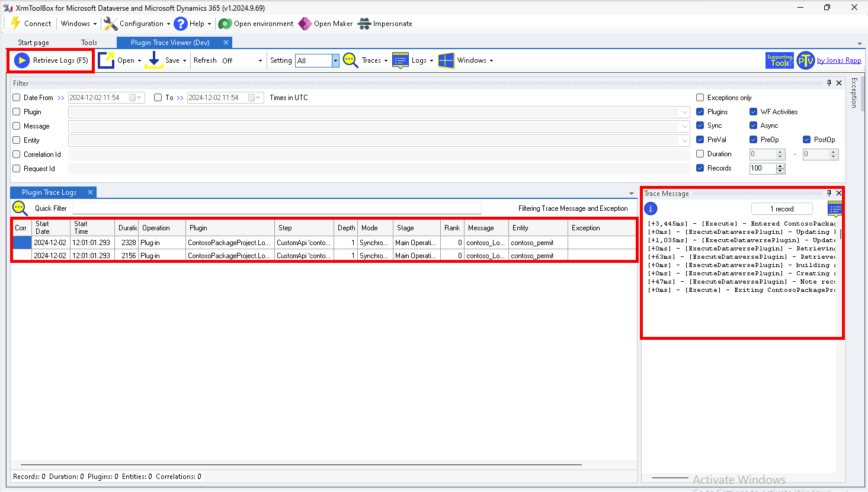This screenshot has height=492, width=868.
Task: Click the Save download icon
Action: [154, 60]
